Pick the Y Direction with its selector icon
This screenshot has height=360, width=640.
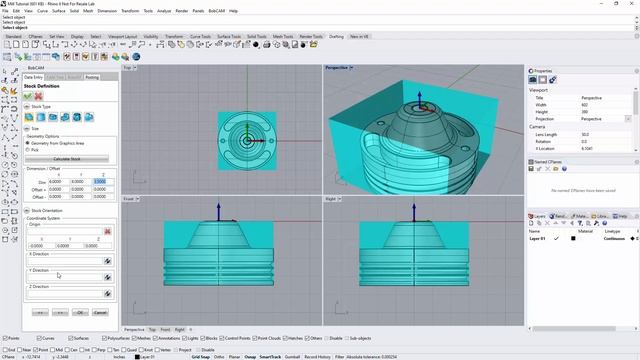click(x=107, y=277)
